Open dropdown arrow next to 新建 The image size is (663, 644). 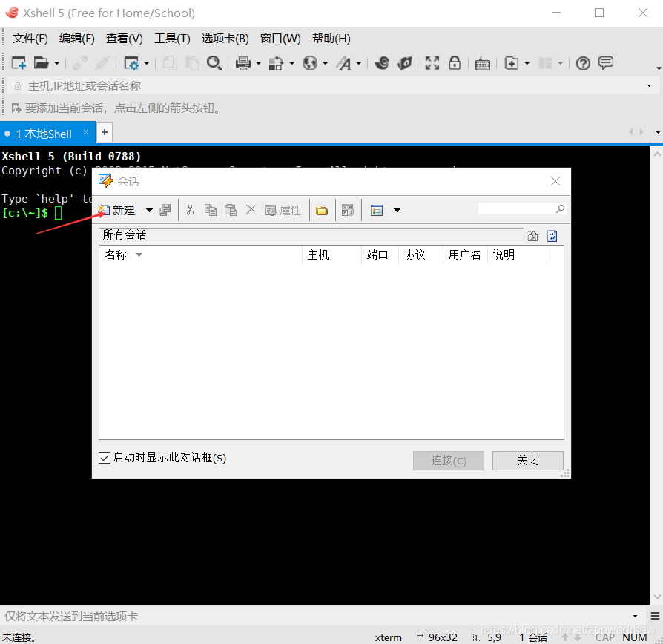point(149,210)
